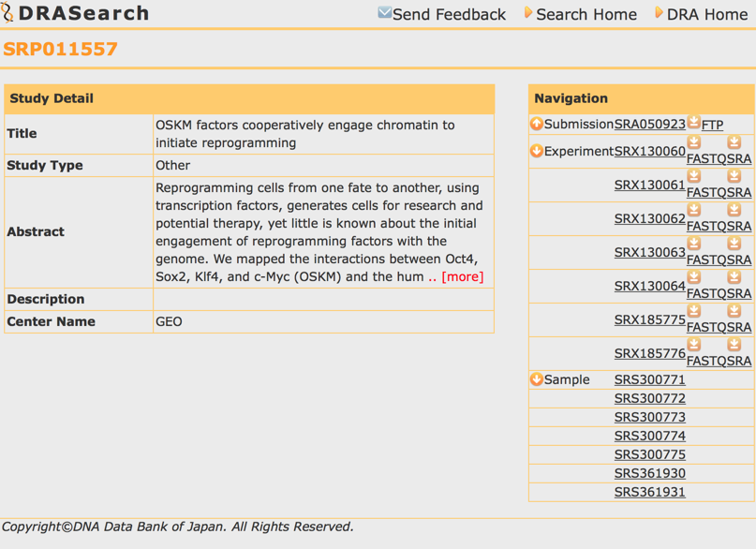Click the DRASearch logo icon

pyautogui.click(x=7, y=12)
